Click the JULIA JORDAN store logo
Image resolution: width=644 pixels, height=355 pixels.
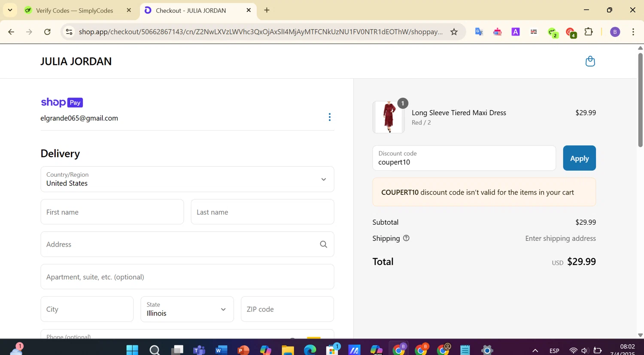point(76,61)
